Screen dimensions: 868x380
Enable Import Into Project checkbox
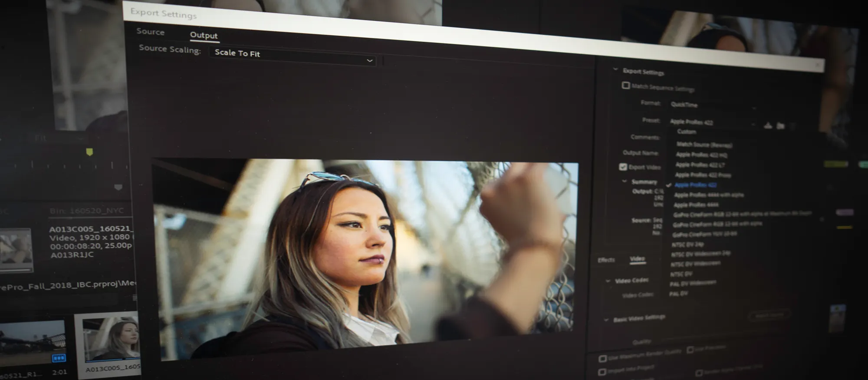pyautogui.click(x=602, y=372)
